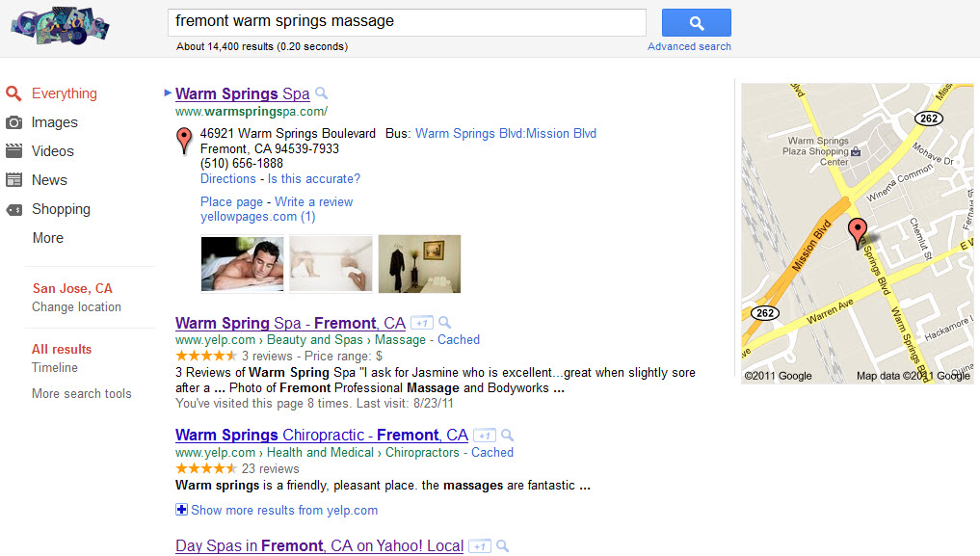Click the blue search magnifier button

tap(697, 23)
